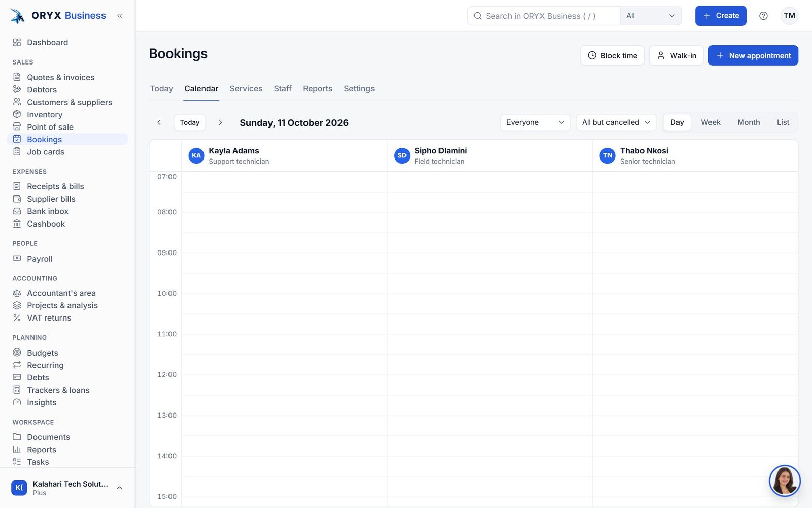Open the search scope All dropdown

[651, 16]
